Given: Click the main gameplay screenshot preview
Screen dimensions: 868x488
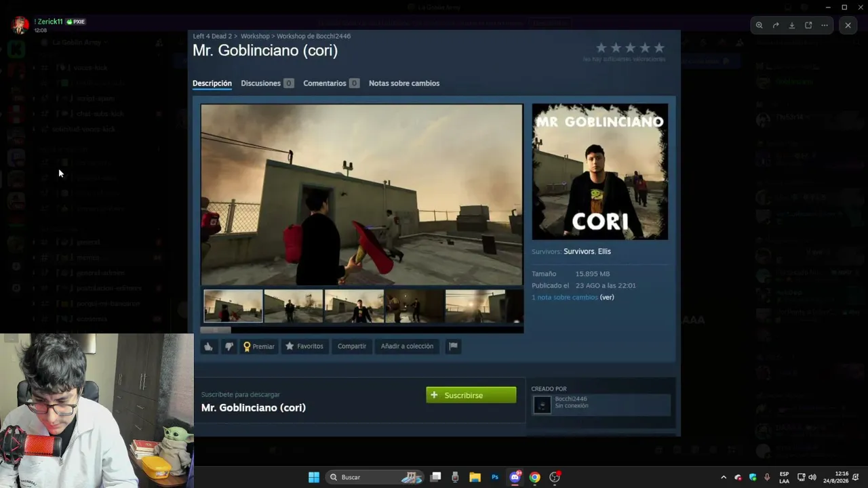Looking at the screenshot, I should point(362,195).
